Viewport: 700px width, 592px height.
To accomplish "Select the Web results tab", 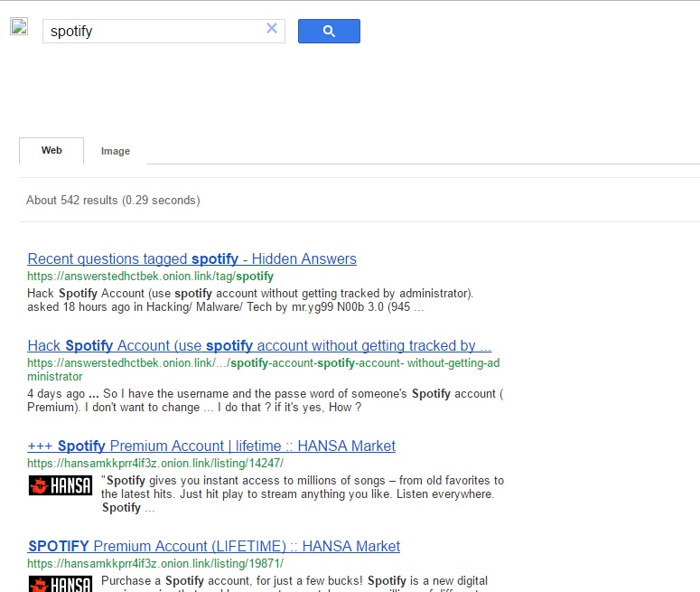I will pos(51,151).
